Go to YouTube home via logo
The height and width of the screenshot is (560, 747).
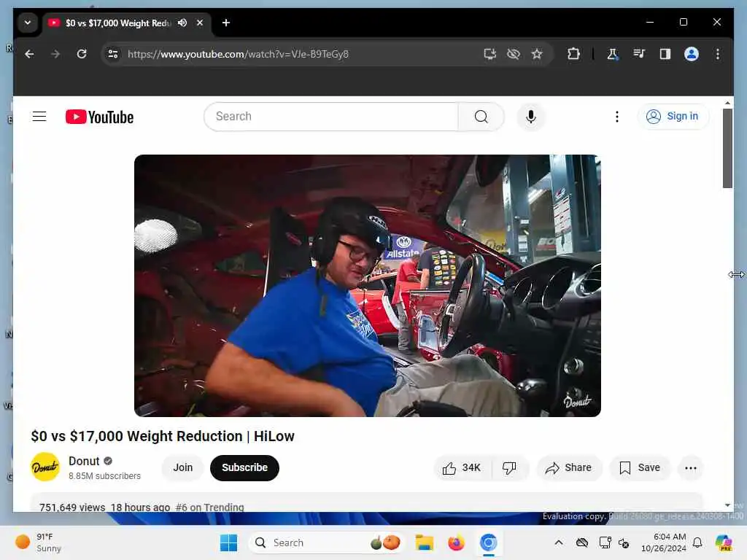(99, 117)
